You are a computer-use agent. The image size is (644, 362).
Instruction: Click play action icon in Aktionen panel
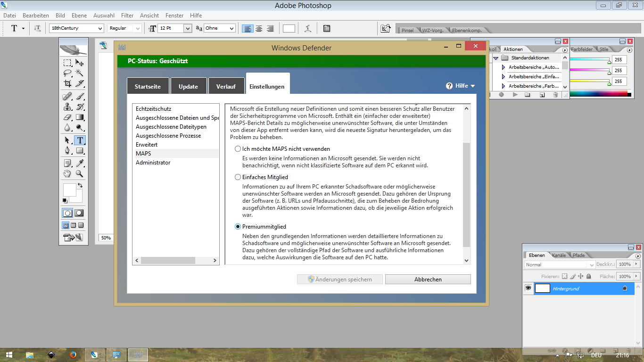pos(515,95)
